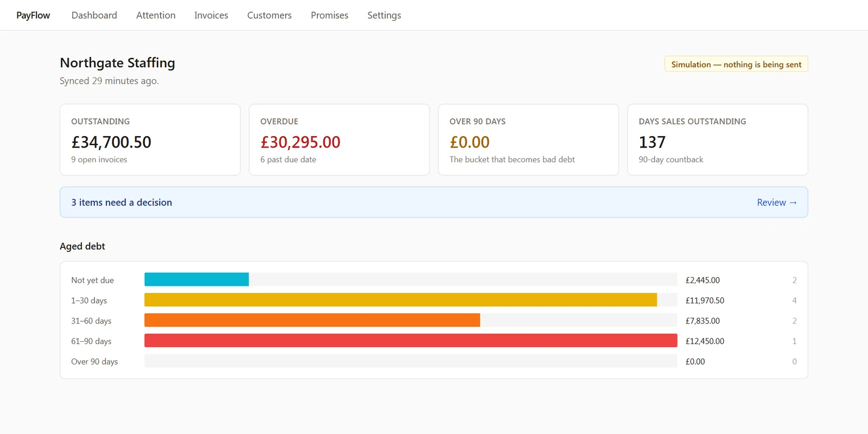Click the simulation mode notice badge
868x434 pixels.
pyautogui.click(x=736, y=64)
